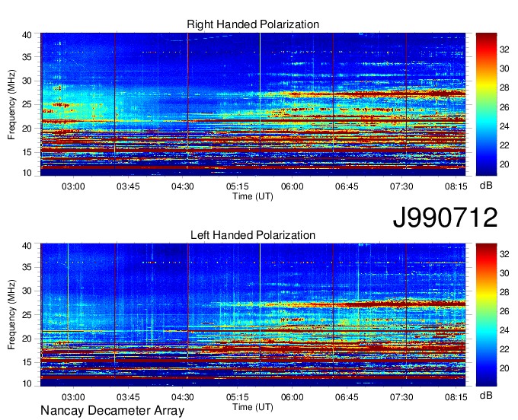Click the 20 MHz tick on Right Handed frequency axis
This screenshot has height=420, width=518.
point(27,129)
